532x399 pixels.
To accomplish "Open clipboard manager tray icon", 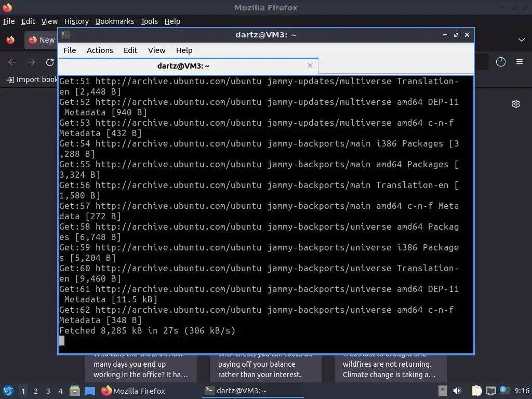I will click(x=477, y=391).
